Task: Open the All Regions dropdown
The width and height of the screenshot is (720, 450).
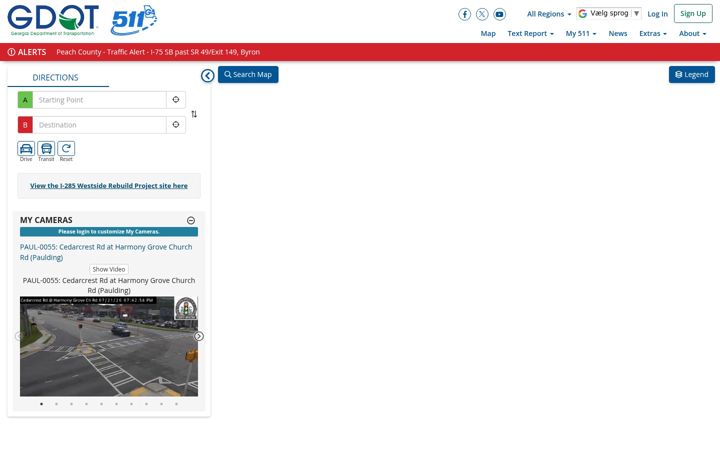Action: pyautogui.click(x=549, y=14)
